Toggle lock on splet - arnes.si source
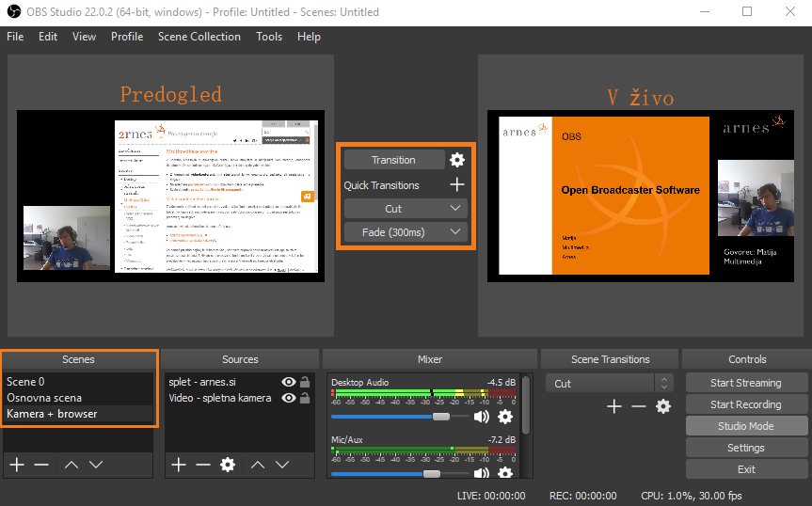The image size is (812, 506). 305,382
